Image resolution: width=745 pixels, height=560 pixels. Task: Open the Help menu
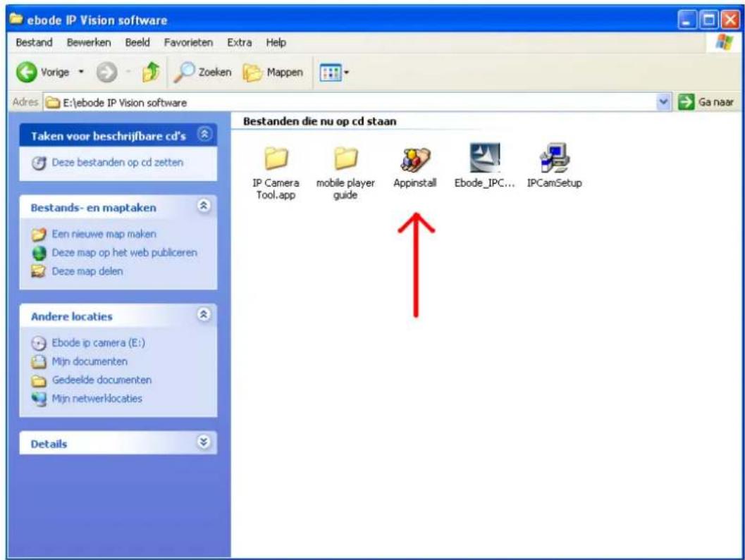pos(276,43)
